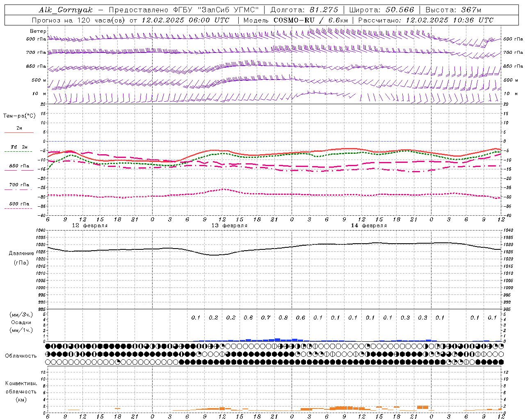Screen dimensions: 525x420
Task: Click the Осадки precipitation label
Action: pyautogui.click(x=21, y=322)
